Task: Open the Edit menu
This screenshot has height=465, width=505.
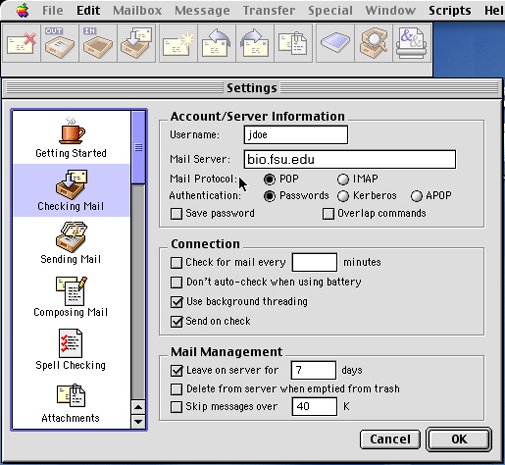Action: 88,10
